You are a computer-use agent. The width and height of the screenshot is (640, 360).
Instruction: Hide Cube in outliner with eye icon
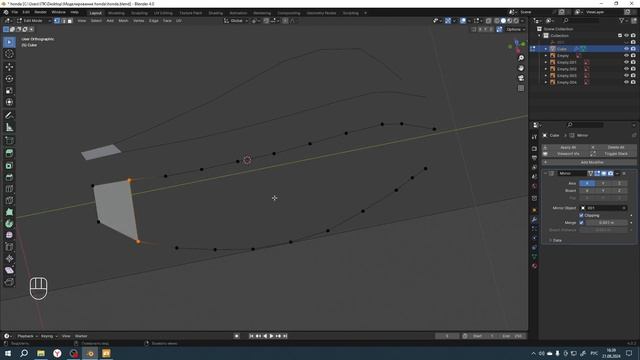(x=626, y=49)
